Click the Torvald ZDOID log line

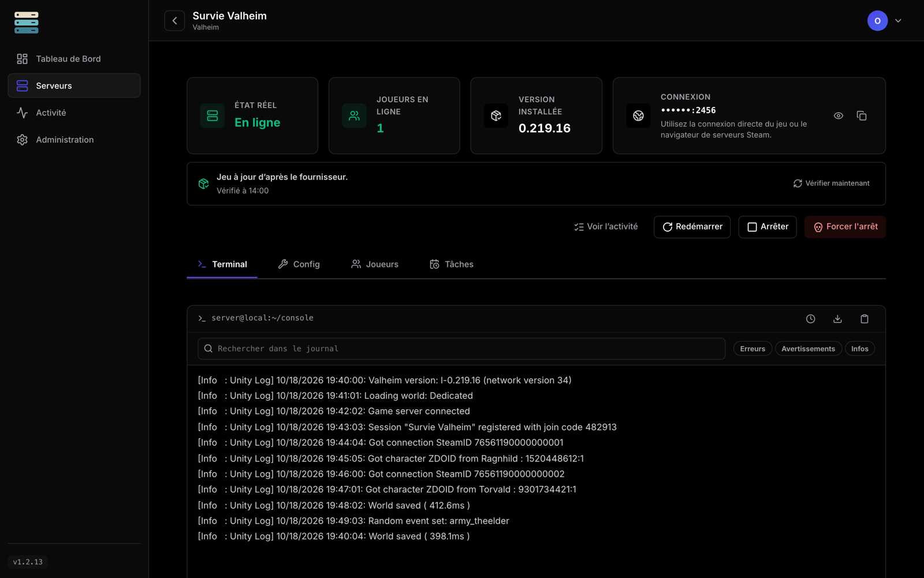pyautogui.click(x=387, y=490)
